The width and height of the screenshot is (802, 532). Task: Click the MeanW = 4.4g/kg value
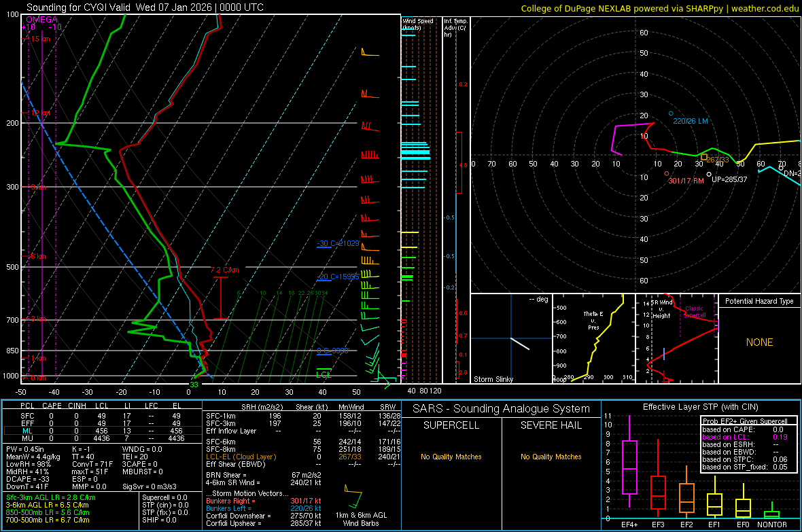[33, 457]
